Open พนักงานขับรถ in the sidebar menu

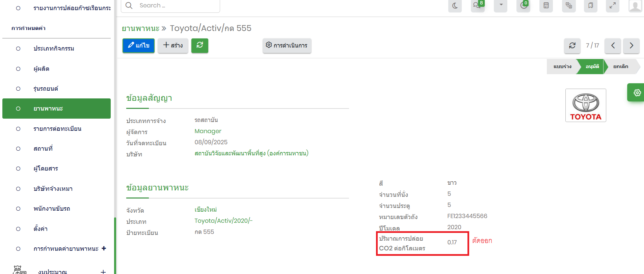52,209
